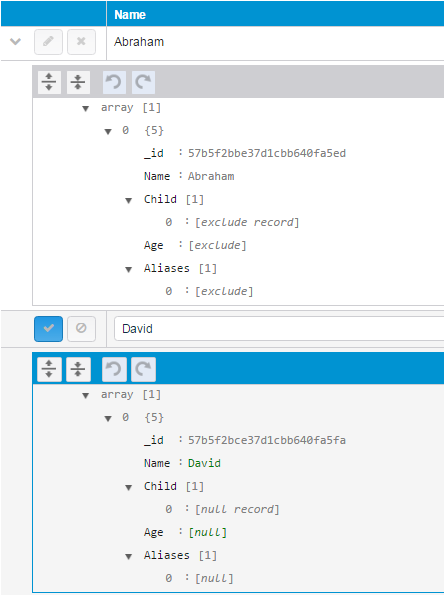Click the Name input field containing David
The image size is (444, 595).
[279, 329]
